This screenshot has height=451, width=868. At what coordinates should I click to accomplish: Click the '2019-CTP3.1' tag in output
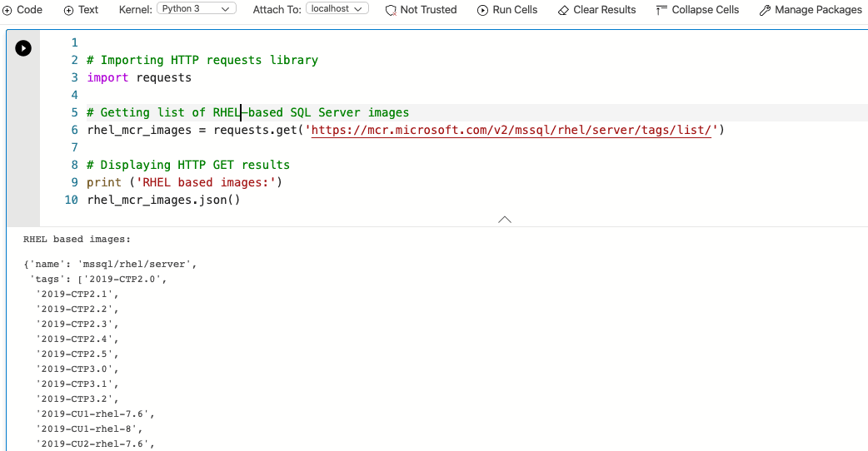tap(75, 384)
